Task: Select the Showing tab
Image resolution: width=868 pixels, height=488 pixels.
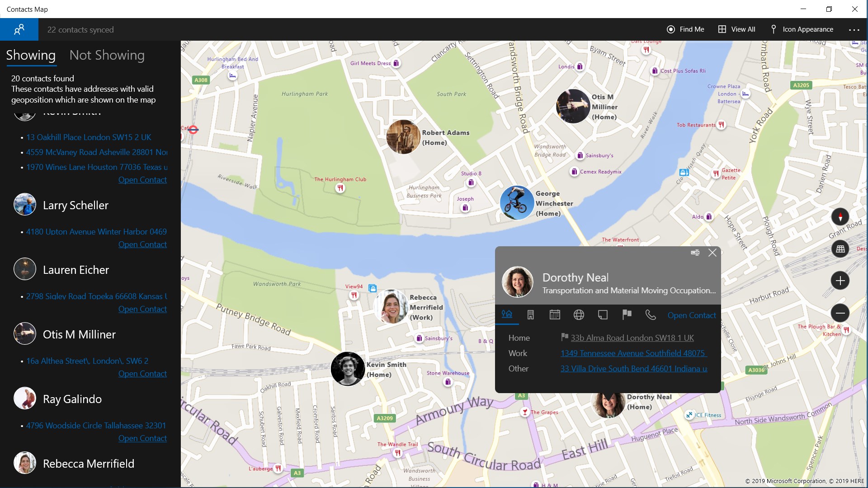Action: 31,55
